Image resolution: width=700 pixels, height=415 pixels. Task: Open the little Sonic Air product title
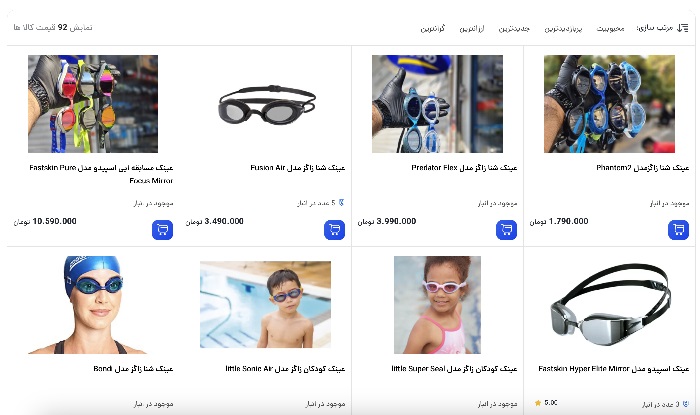coord(285,369)
